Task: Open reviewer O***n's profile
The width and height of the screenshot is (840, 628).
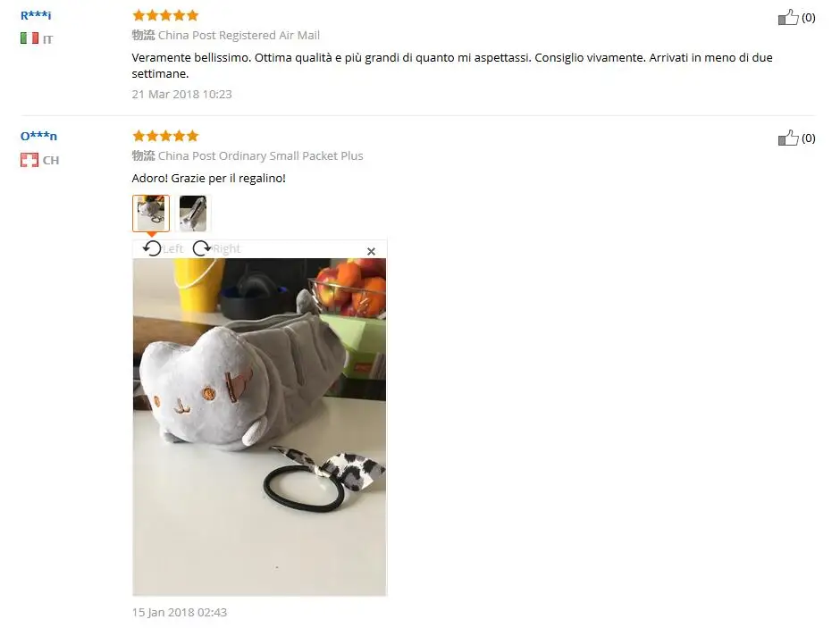Action: [x=38, y=136]
